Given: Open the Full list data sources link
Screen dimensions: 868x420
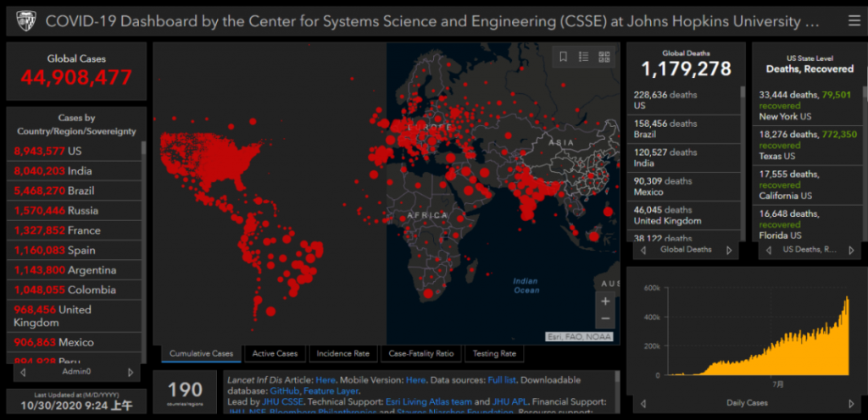Looking at the screenshot, I should pyautogui.click(x=503, y=380).
